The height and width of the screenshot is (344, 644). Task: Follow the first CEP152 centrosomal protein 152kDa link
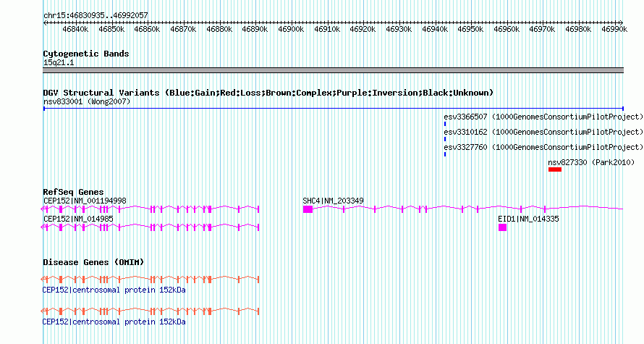click(x=114, y=290)
